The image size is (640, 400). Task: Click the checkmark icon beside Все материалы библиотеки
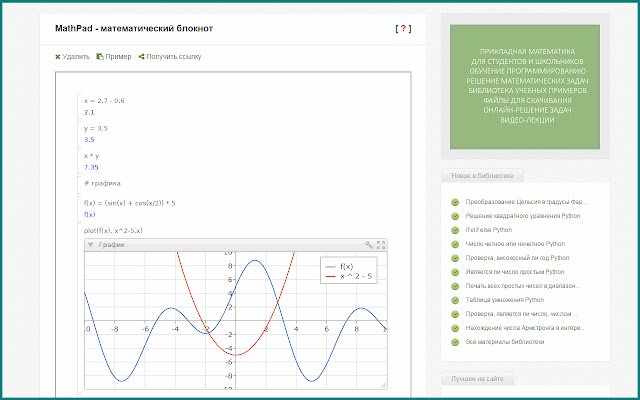455,342
